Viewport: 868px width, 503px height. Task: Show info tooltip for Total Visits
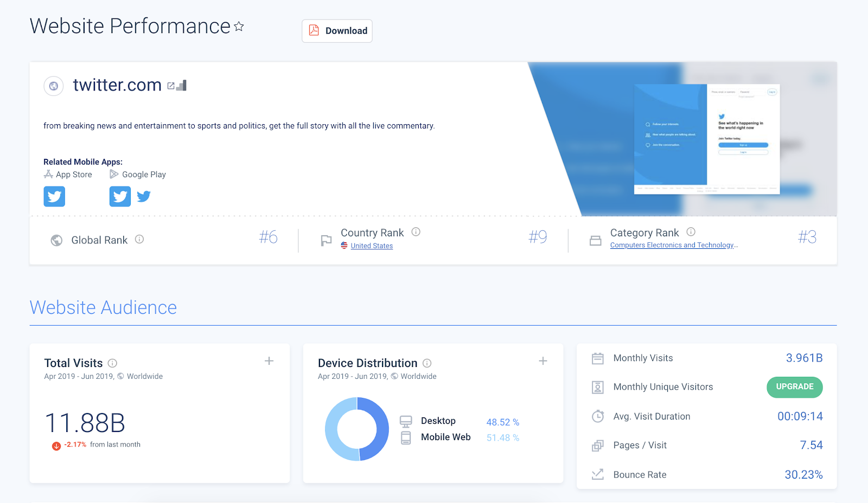(x=112, y=363)
